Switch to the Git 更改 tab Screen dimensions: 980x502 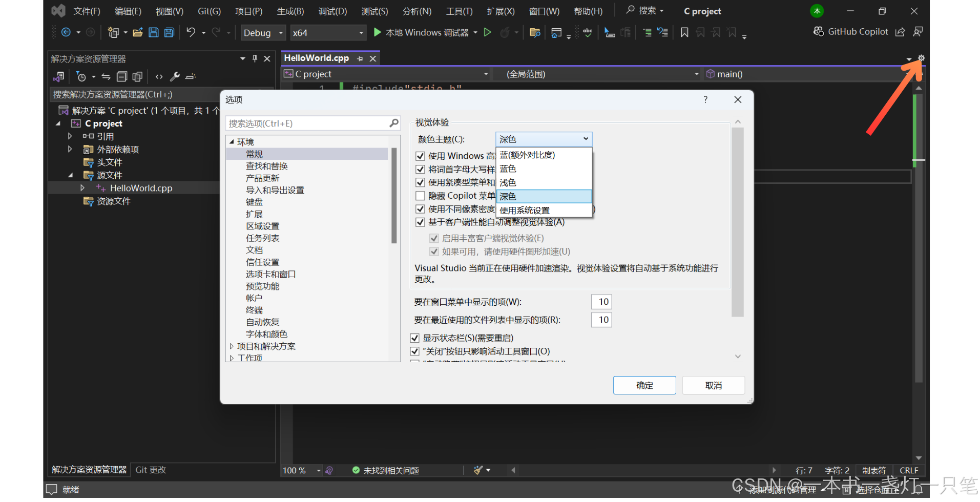click(x=151, y=470)
